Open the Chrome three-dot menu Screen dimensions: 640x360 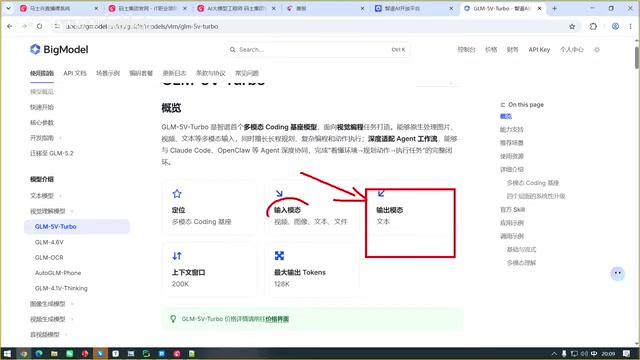point(630,26)
